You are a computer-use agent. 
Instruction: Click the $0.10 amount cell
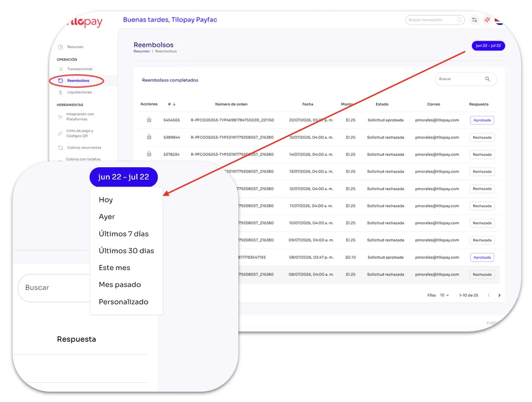pos(350,257)
